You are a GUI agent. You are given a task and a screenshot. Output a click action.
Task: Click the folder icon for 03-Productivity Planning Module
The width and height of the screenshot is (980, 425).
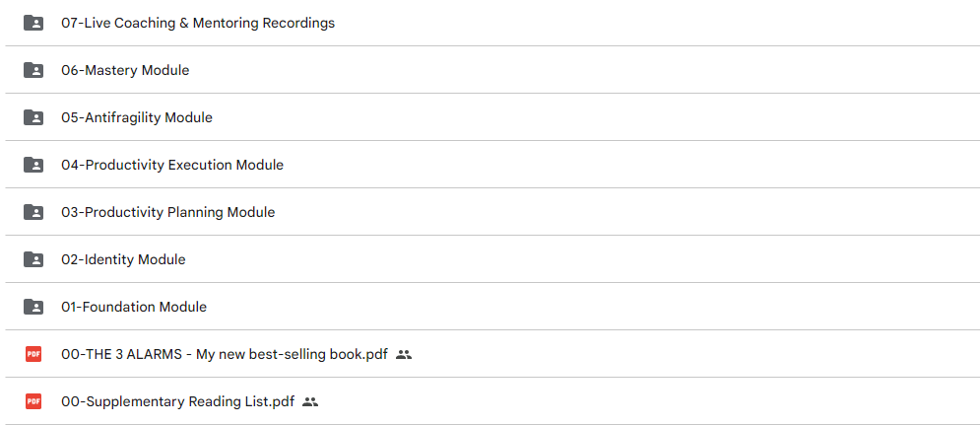coord(33,212)
